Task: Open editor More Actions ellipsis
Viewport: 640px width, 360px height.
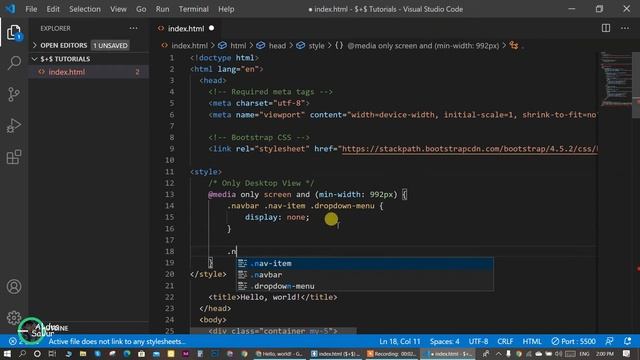Action: 625,28
